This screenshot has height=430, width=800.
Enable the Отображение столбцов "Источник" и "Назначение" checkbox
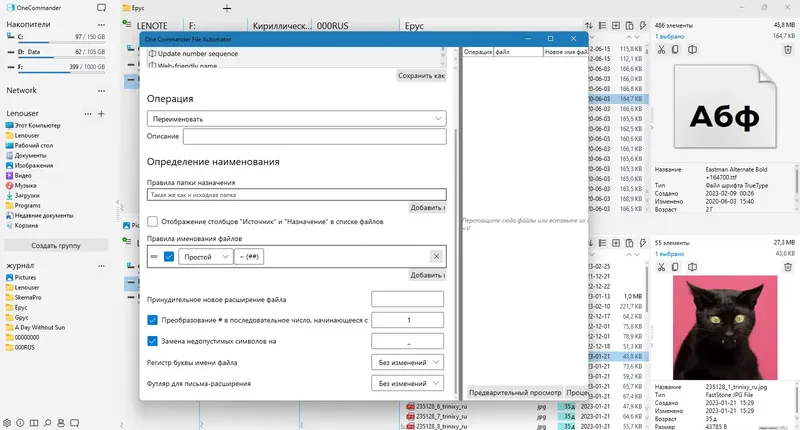tap(153, 221)
